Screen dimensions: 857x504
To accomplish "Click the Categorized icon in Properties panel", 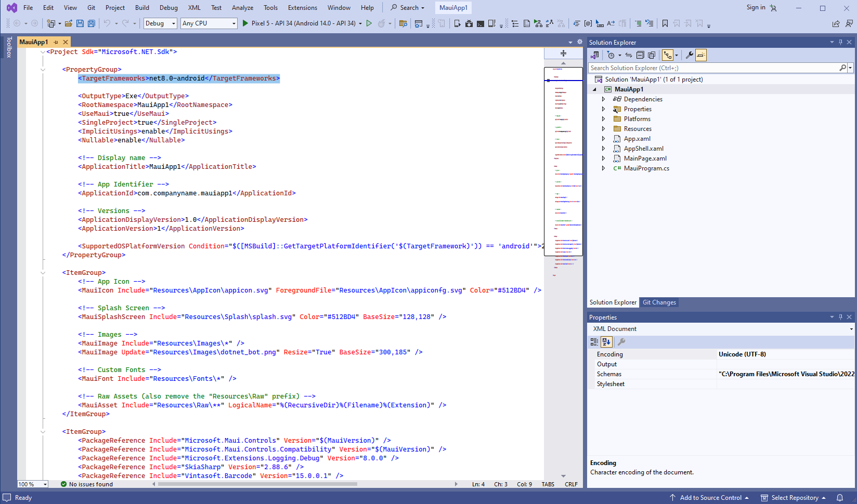I will click(x=594, y=342).
